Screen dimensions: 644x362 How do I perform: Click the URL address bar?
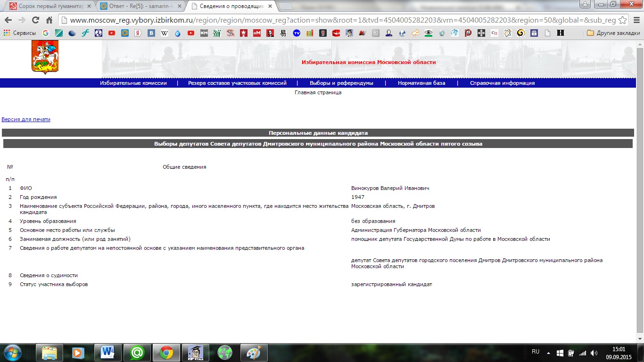point(342,20)
